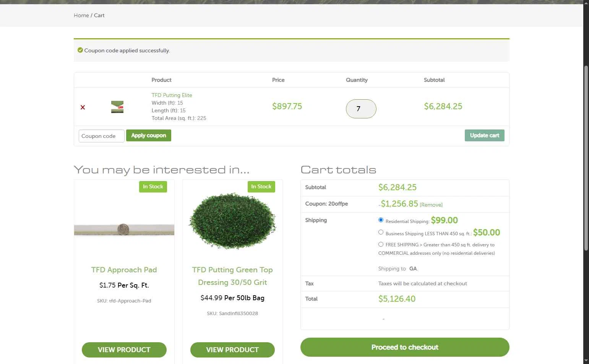View product TFD Putting Green Top Dressing
This screenshot has height=364, width=589.
(x=232, y=350)
